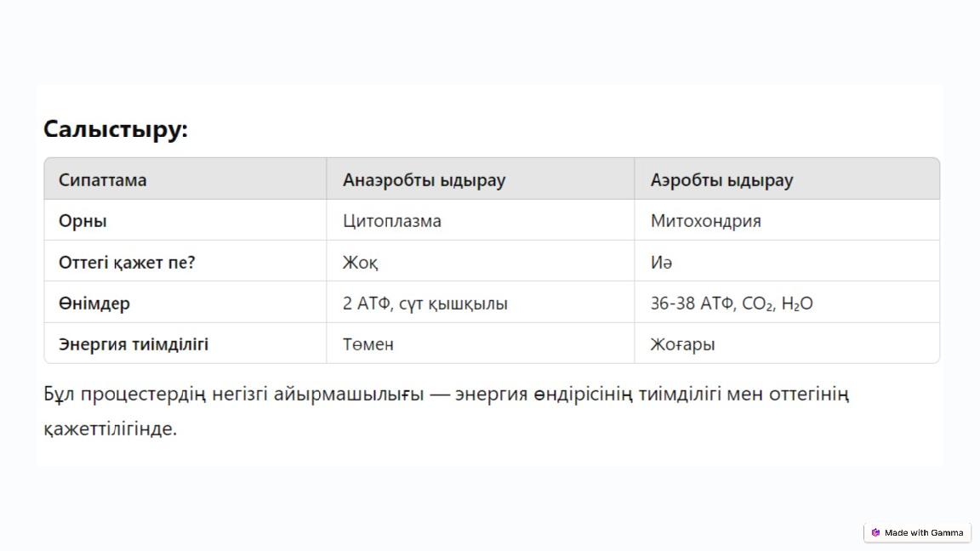
Task: Select the "Энергия тиімділігі" row label
Action: (x=134, y=344)
